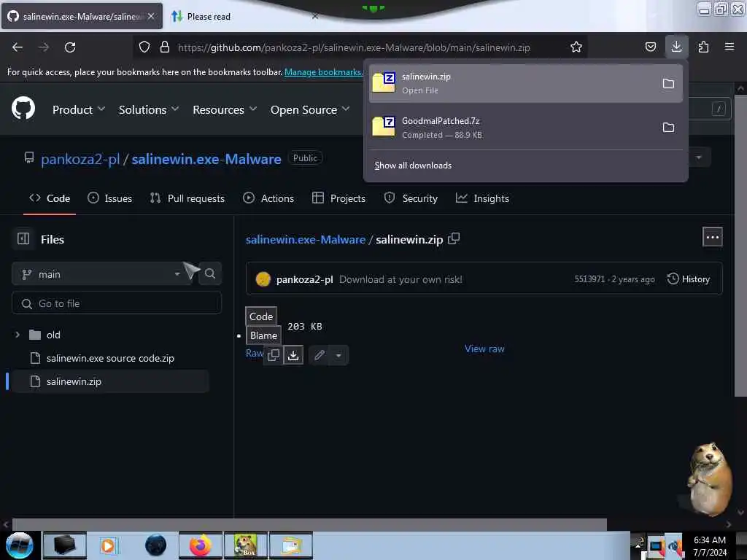Toggle the downloads panel toolbar button
Viewport: 747px width, 560px height.
(x=676, y=47)
